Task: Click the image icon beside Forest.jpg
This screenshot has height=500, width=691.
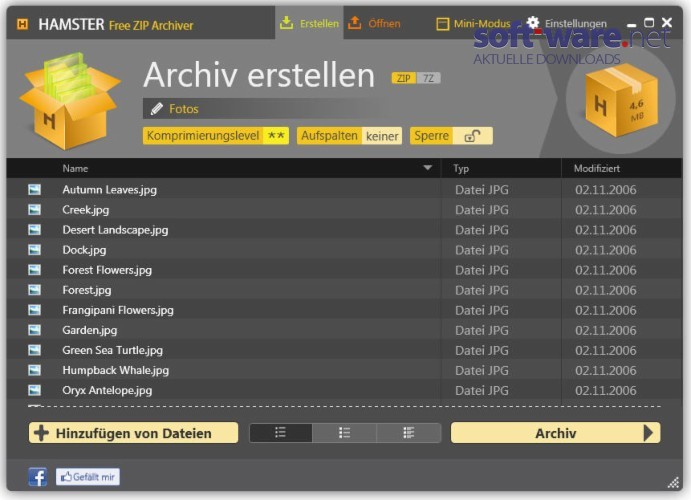Action: pyautogui.click(x=34, y=290)
